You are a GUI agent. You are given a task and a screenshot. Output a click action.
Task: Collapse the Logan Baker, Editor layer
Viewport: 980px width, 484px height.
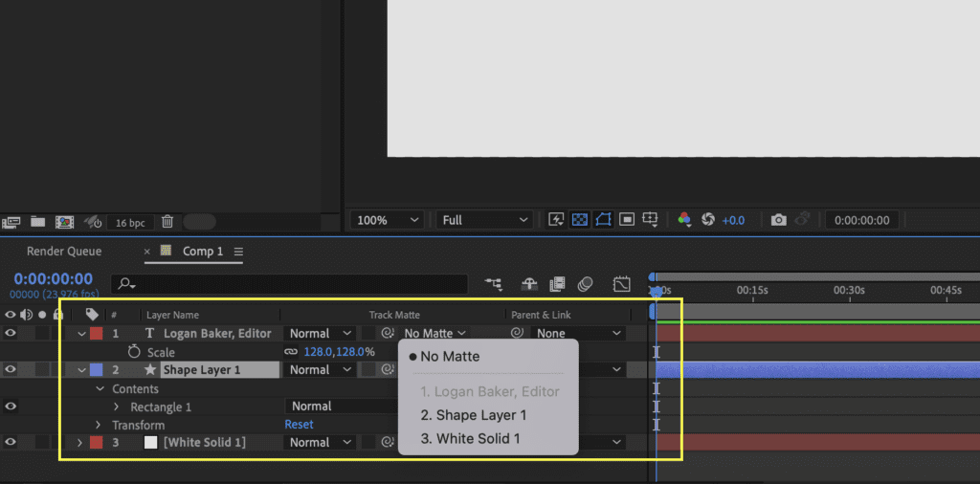point(81,334)
